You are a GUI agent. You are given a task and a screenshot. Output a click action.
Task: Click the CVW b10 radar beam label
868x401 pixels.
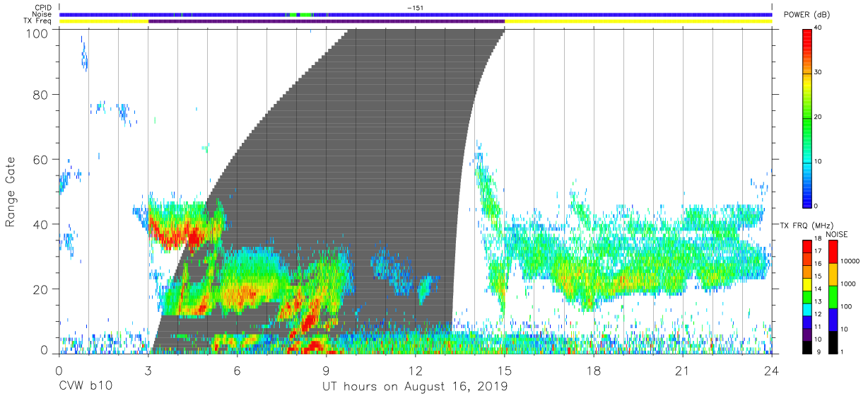pos(86,387)
